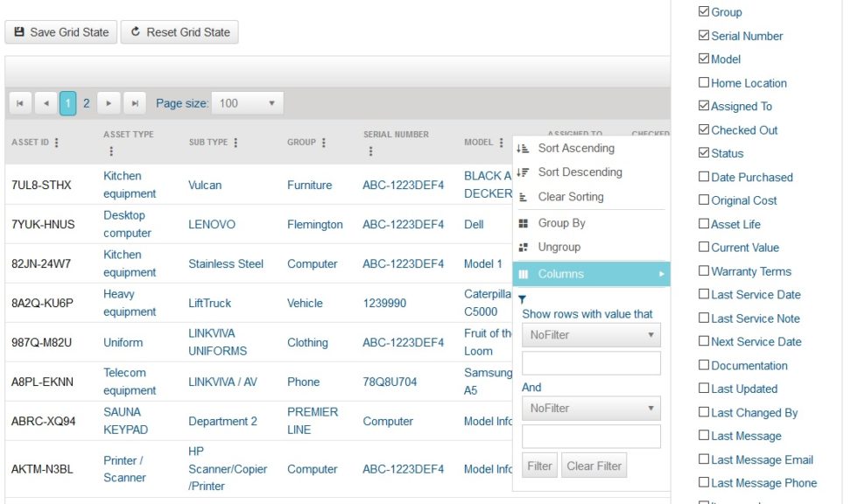The width and height of the screenshot is (858, 504).
Task: Expand the Columns submenu arrow
Action: pyautogui.click(x=663, y=273)
